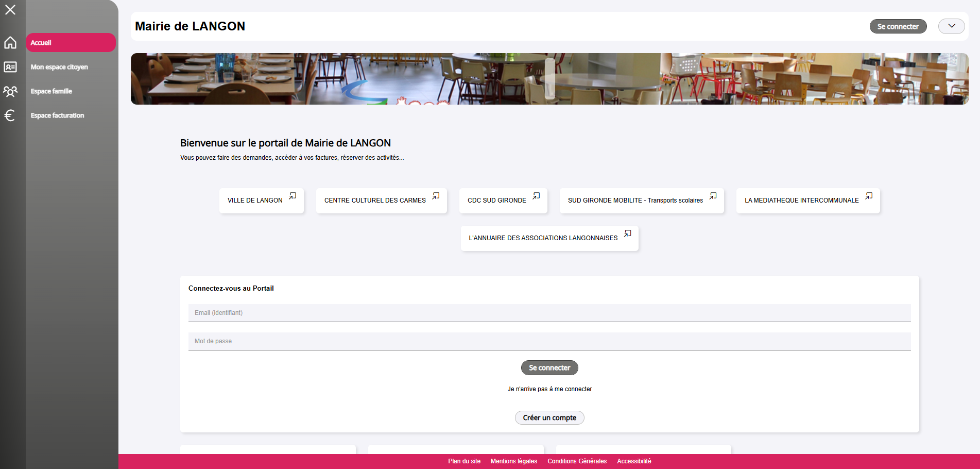Click Bienvenue sur le portail heading
The width and height of the screenshot is (980, 469).
click(x=285, y=143)
